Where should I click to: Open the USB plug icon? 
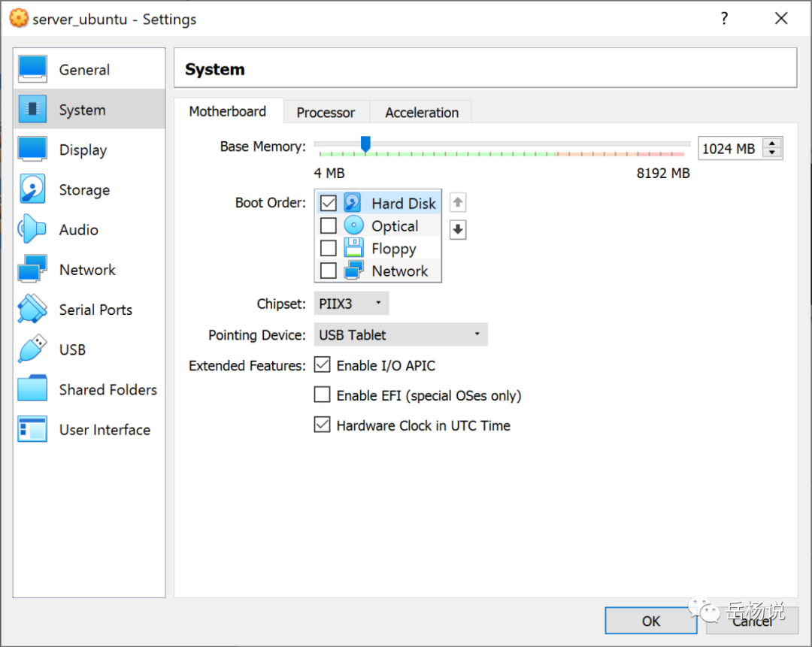[32, 349]
